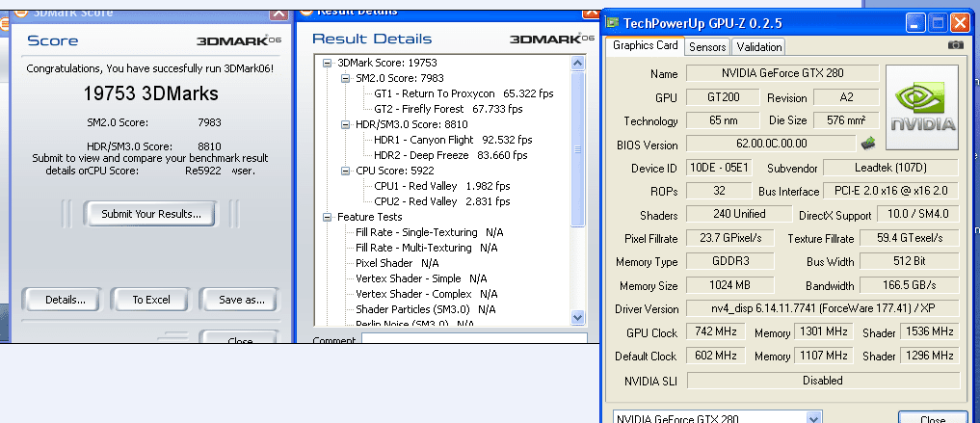This screenshot has width=980, height=423.
Task: Select HDR1 - Canyon Flight row
Action: click(x=453, y=140)
